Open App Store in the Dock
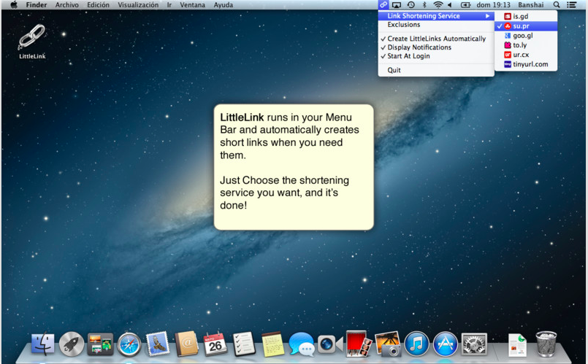588x364 pixels. [445, 344]
